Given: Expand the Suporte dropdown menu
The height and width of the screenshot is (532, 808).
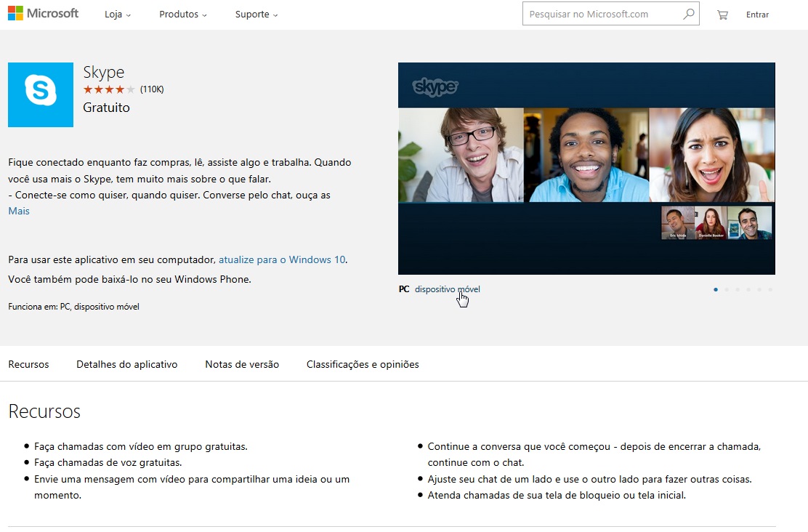Looking at the screenshot, I should coord(256,15).
